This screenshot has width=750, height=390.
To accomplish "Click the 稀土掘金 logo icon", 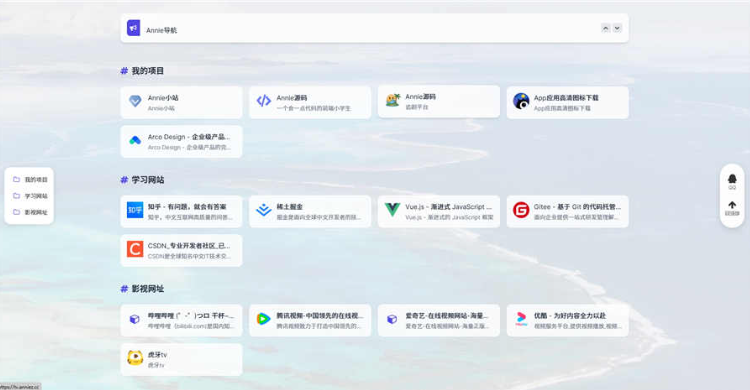I will click(264, 210).
